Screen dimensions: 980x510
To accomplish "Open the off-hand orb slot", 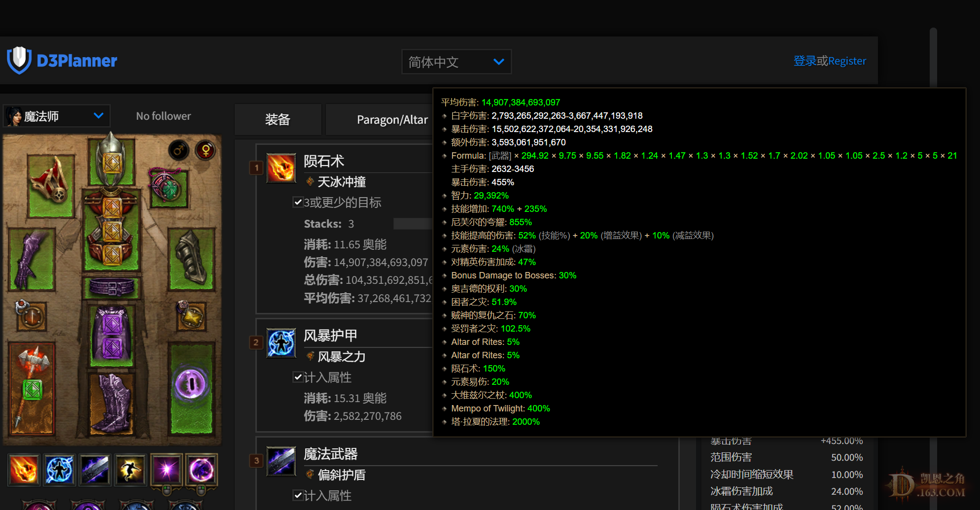I will coord(192,388).
